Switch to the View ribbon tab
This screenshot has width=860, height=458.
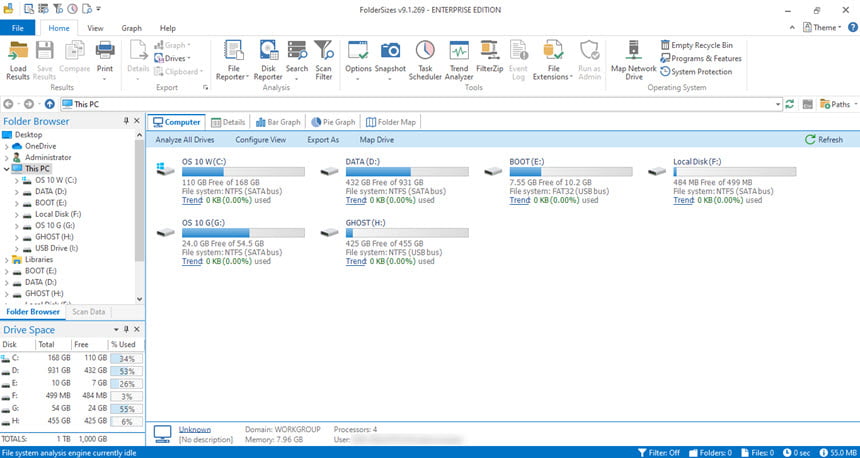pyautogui.click(x=95, y=27)
